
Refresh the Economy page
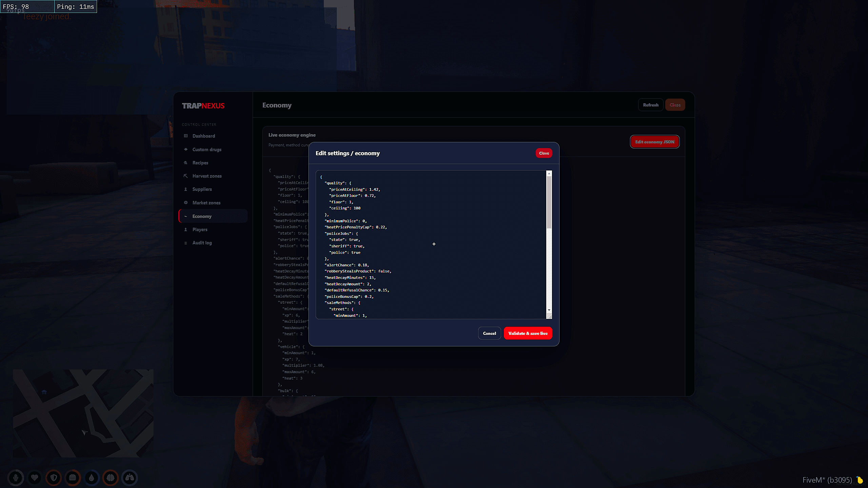[651, 105]
